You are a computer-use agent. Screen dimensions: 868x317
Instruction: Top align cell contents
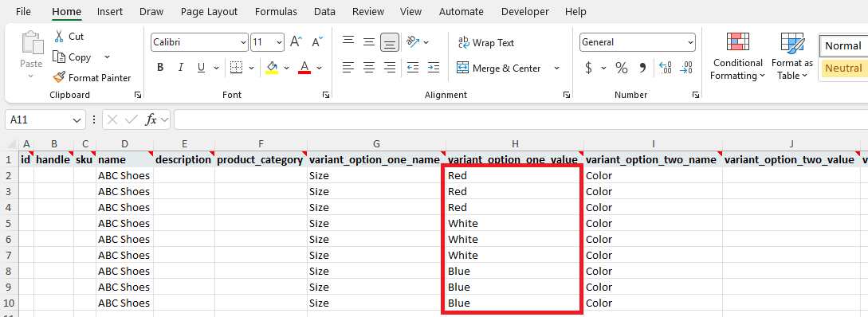pyautogui.click(x=348, y=41)
